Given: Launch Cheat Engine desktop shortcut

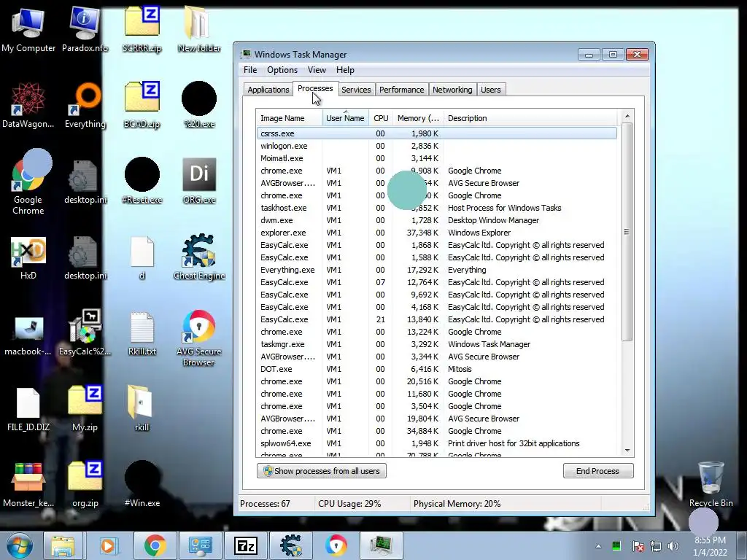Looking at the screenshot, I should (x=199, y=257).
